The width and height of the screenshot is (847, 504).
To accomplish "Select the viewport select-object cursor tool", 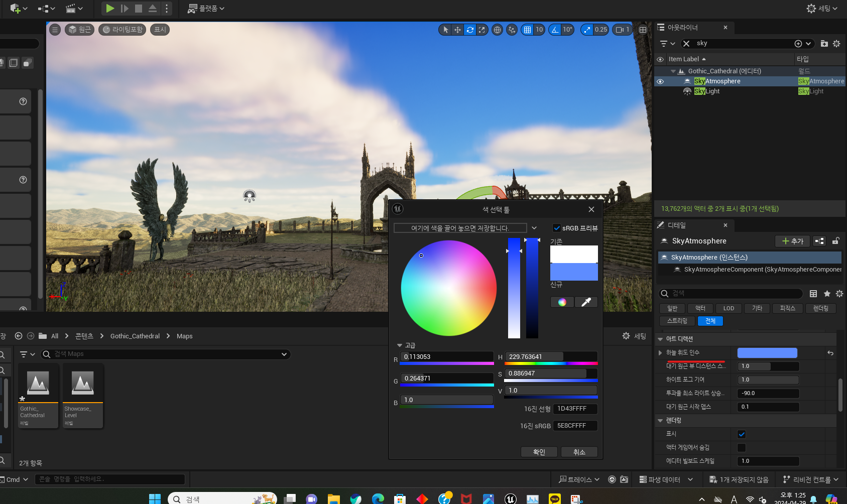I will coord(445,30).
